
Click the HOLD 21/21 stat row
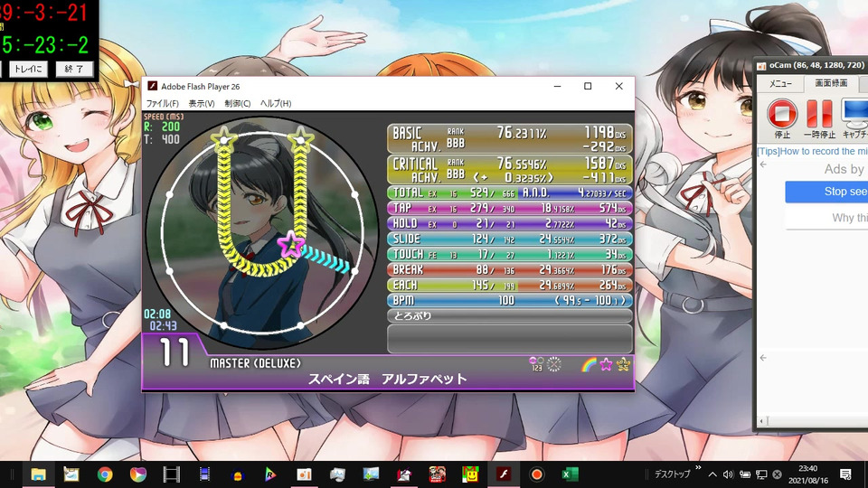point(510,223)
